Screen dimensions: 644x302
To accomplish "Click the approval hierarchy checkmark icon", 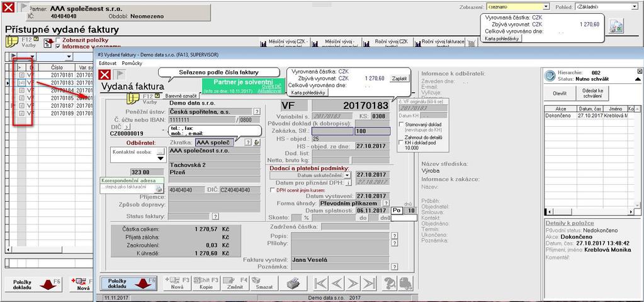I will pyautogui.click(x=550, y=75).
